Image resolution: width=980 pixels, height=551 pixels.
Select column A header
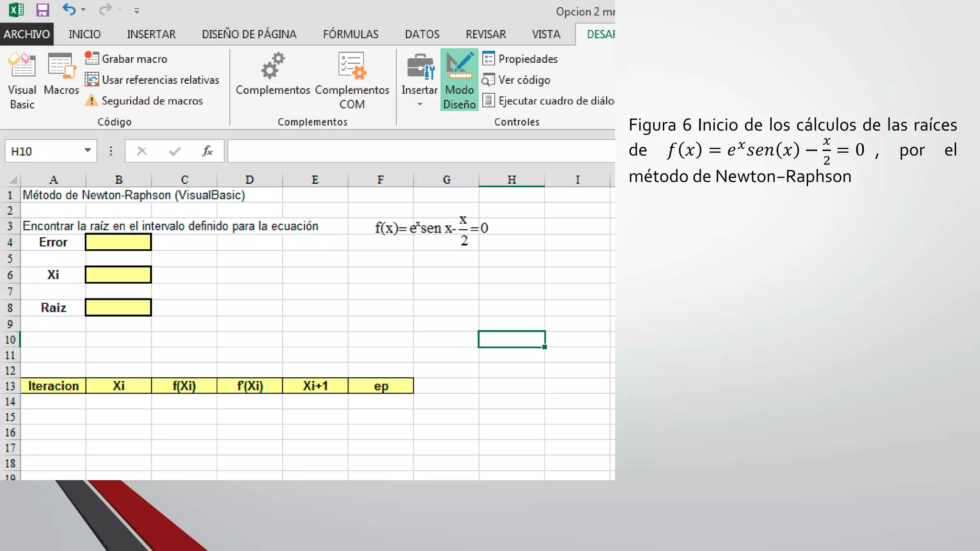53,180
